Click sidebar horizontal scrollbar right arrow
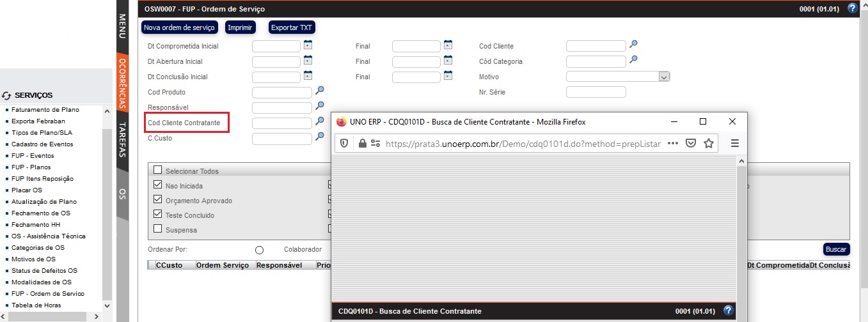The height and width of the screenshot is (322, 868). (97, 316)
